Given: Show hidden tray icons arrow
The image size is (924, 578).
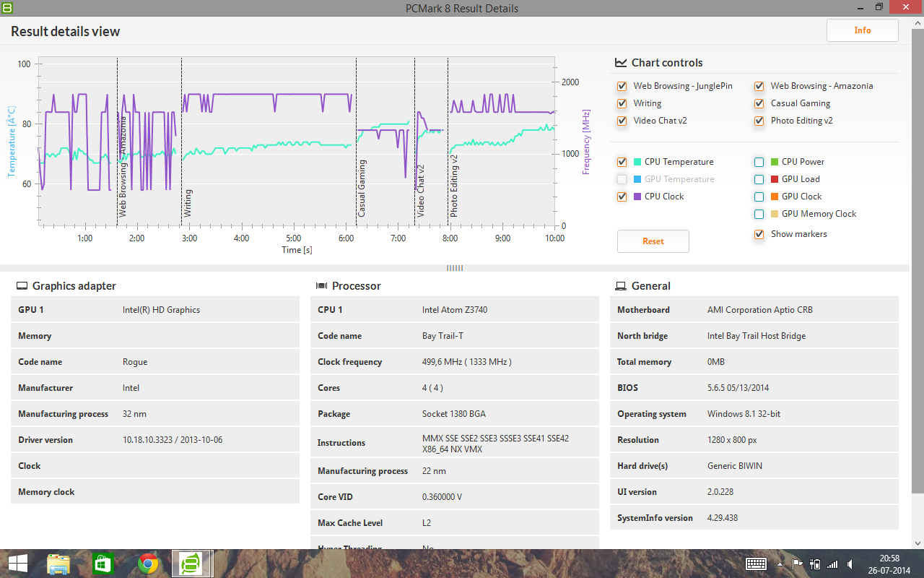Looking at the screenshot, I should [780, 564].
